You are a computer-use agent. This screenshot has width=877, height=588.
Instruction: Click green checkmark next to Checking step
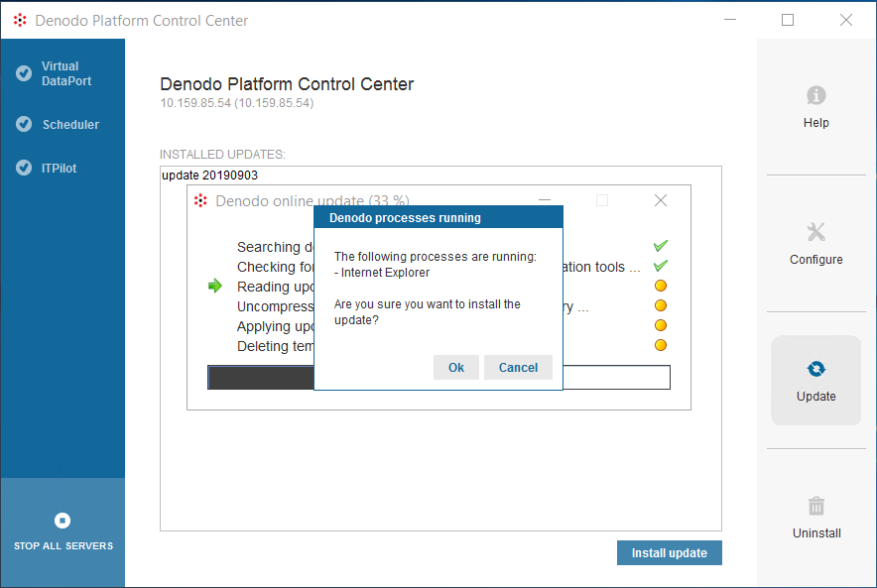660,266
